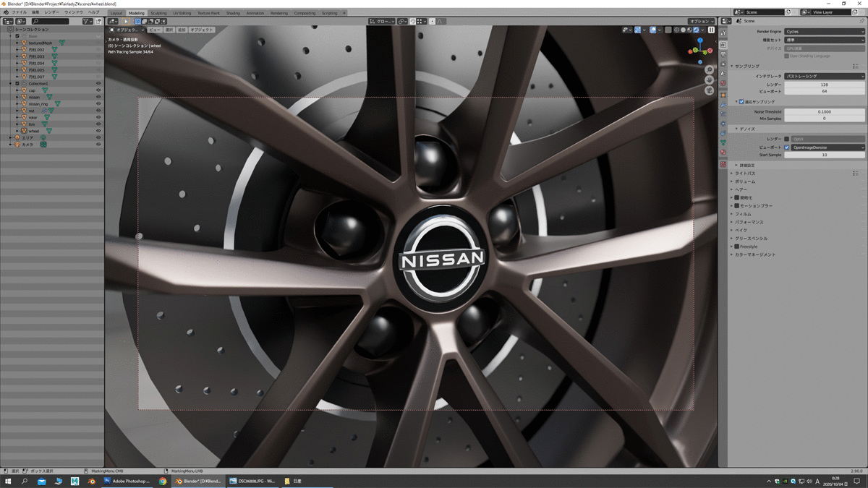Open the viewport オブジェクト menu button
The image size is (868, 488).
pyautogui.click(x=202, y=30)
